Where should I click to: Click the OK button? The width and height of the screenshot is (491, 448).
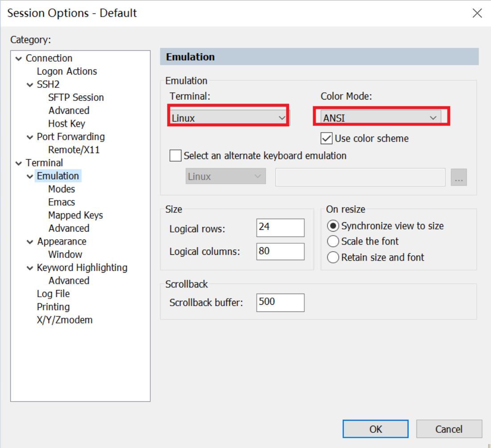(x=375, y=429)
